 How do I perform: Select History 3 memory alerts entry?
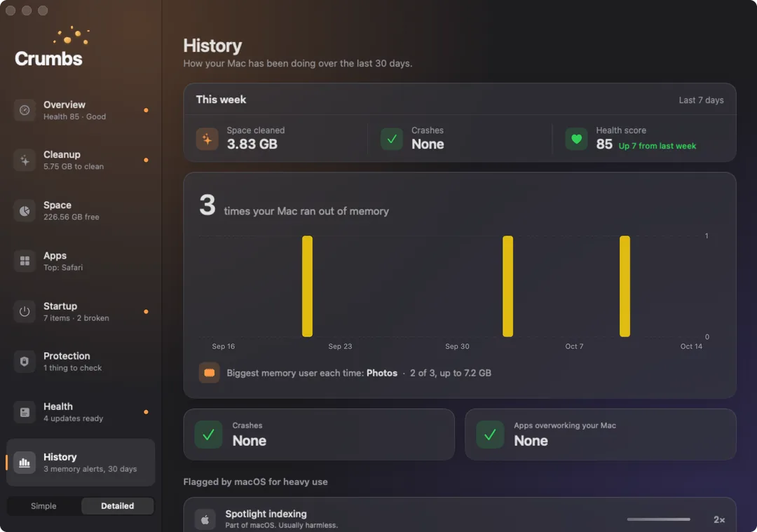coord(81,463)
